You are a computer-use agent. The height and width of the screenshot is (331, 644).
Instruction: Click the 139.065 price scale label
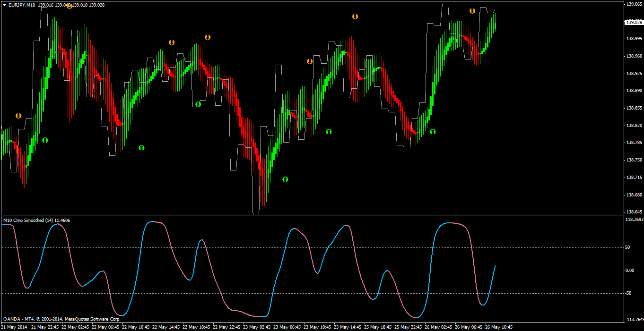634,4
